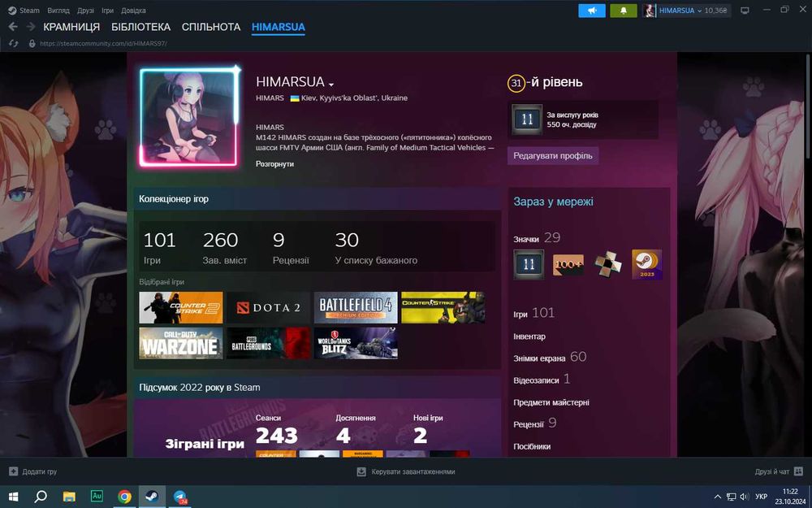
Task: Open the Dota 2 game banner
Action: pos(268,307)
